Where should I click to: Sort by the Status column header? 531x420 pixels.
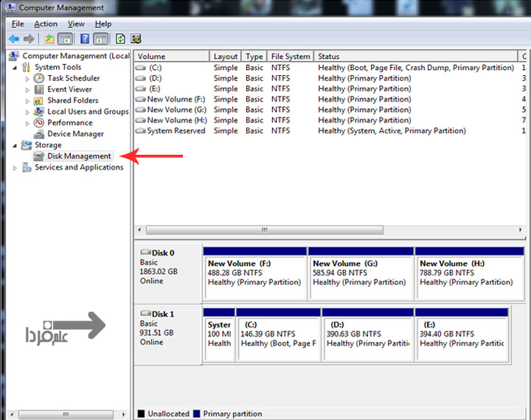click(329, 56)
